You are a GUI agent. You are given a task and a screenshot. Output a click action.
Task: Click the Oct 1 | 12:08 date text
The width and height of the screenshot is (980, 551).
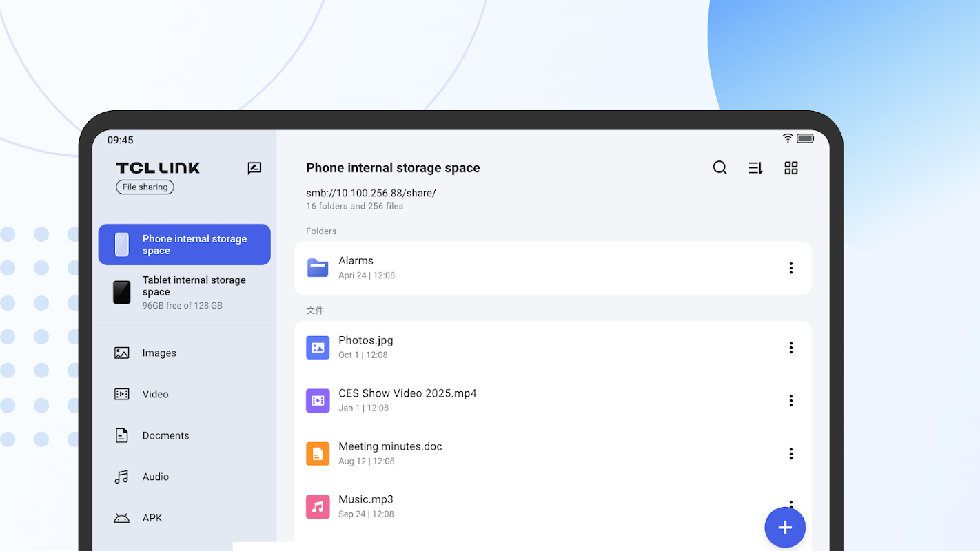(x=363, y=355)
